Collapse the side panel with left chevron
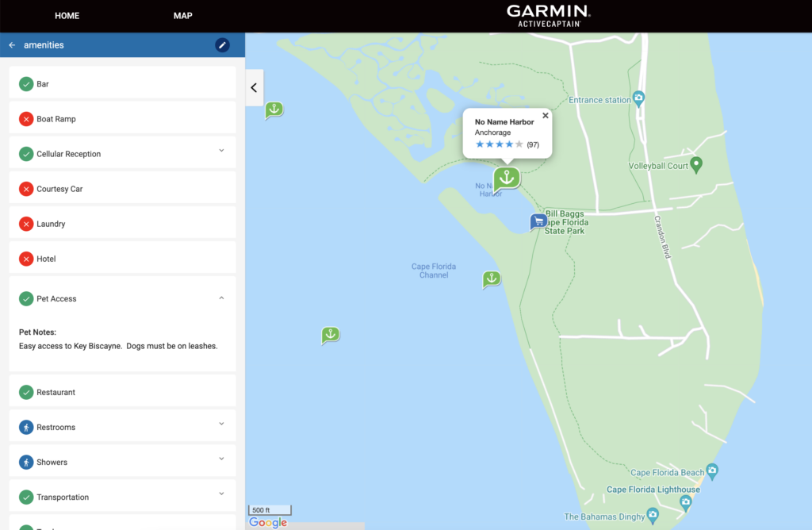The image size is (812, 530). click(254, 87)
